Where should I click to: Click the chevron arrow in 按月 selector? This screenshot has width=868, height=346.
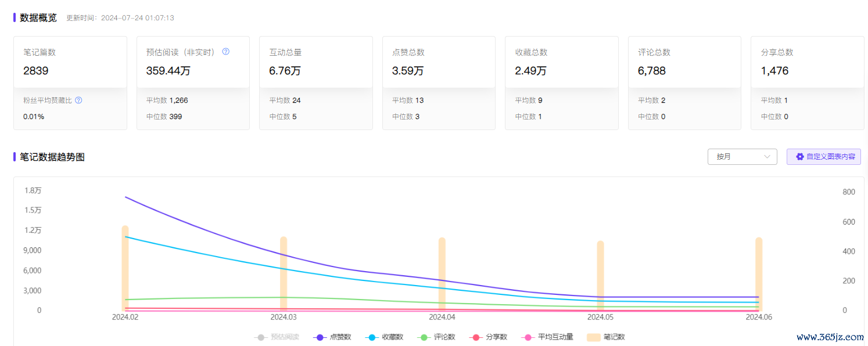point(767,157)
